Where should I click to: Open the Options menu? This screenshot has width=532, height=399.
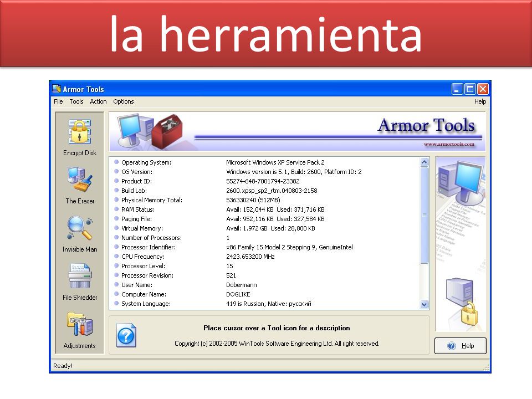click(124, 101)
